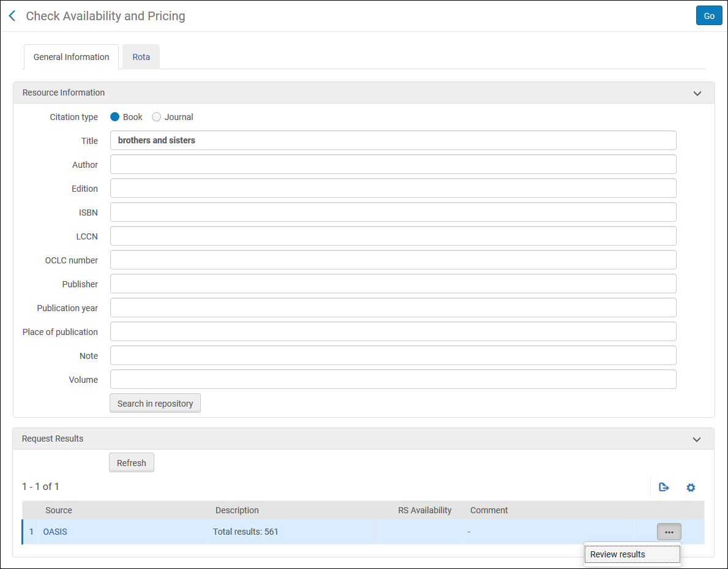This screenshot has height=569, width=728.
Task: Choose Review results menu entry
Action: [632, 554]
